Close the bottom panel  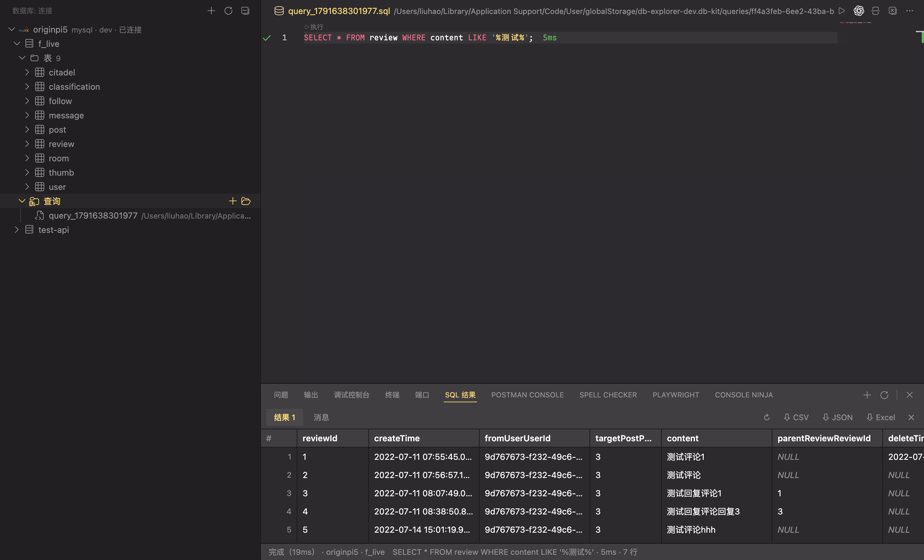click(x=910, y=395)
